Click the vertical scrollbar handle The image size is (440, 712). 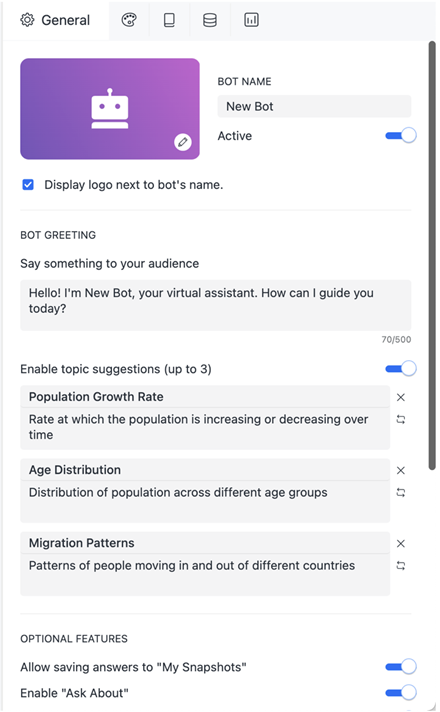tap(432, 256)
